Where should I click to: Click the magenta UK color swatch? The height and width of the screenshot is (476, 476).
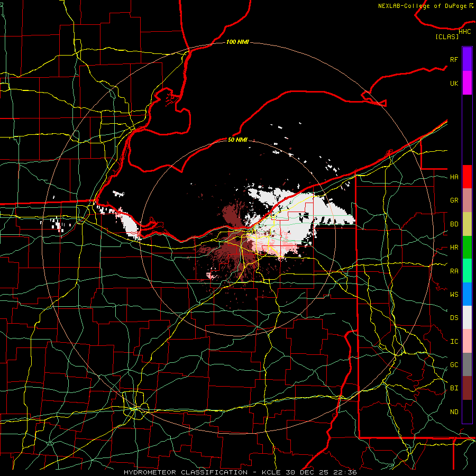(467, 83)
